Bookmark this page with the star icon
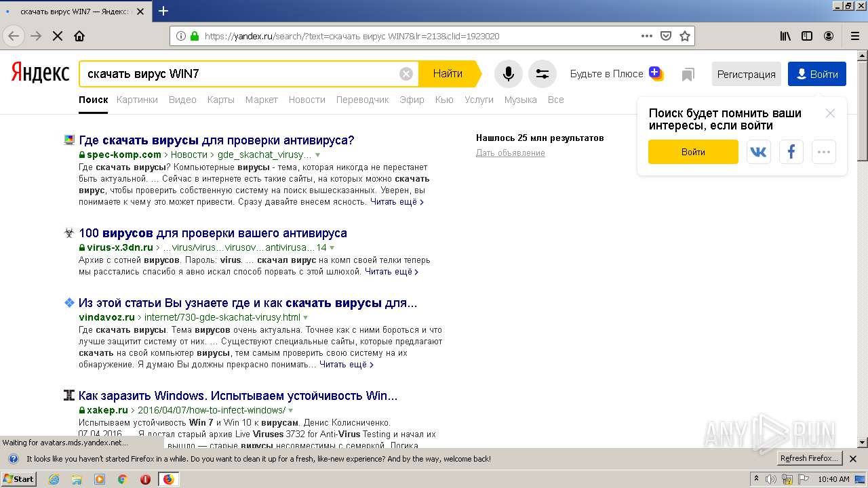Image resolution: width=868 pixels, height=488 pixels. coord(685,36)
